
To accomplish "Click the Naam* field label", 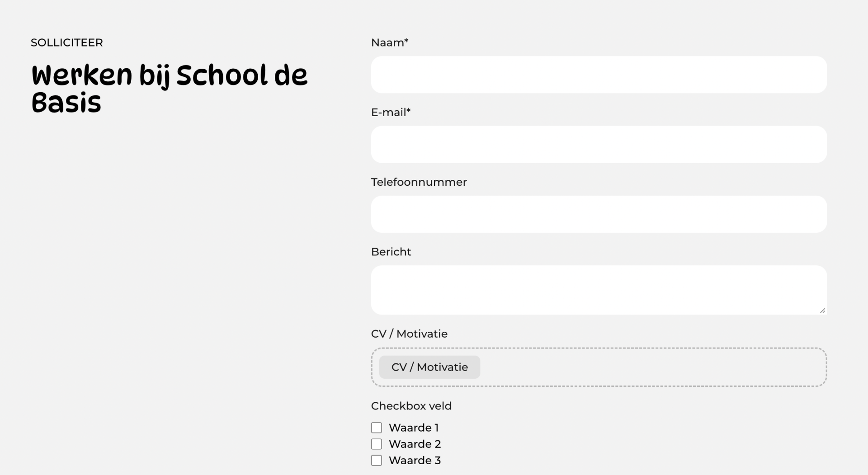I will [x=390, y=42].
